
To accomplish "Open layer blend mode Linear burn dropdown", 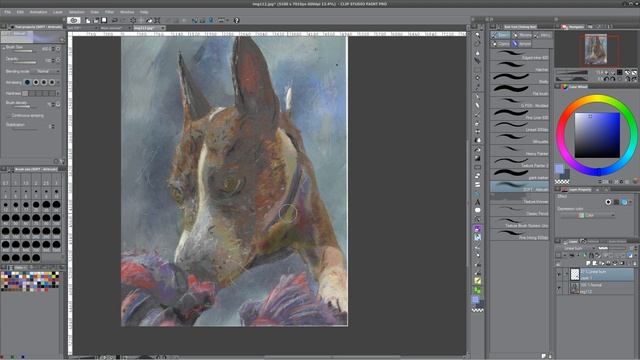I will coord(578,249).
